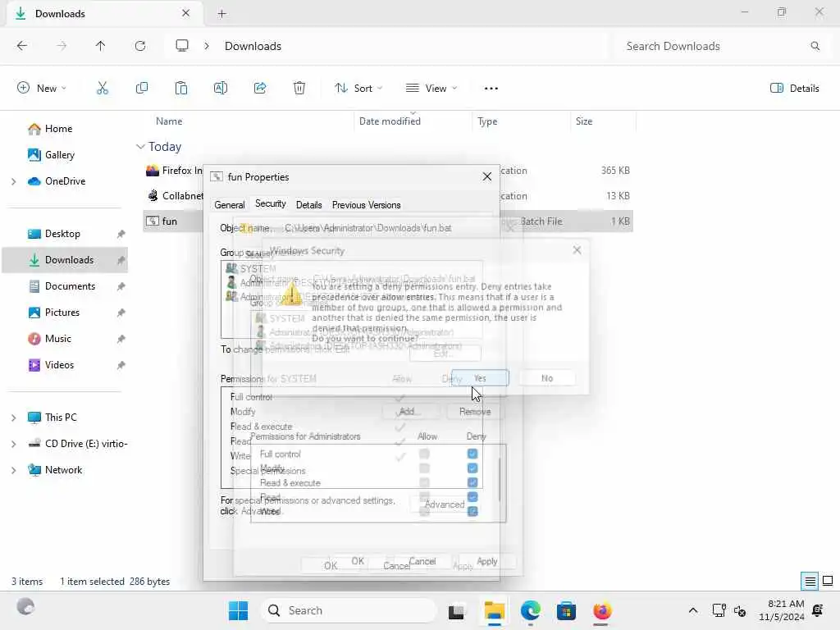Close the Windows Security dialog
The height and width of the screenshot is (630, 840).
577,250
